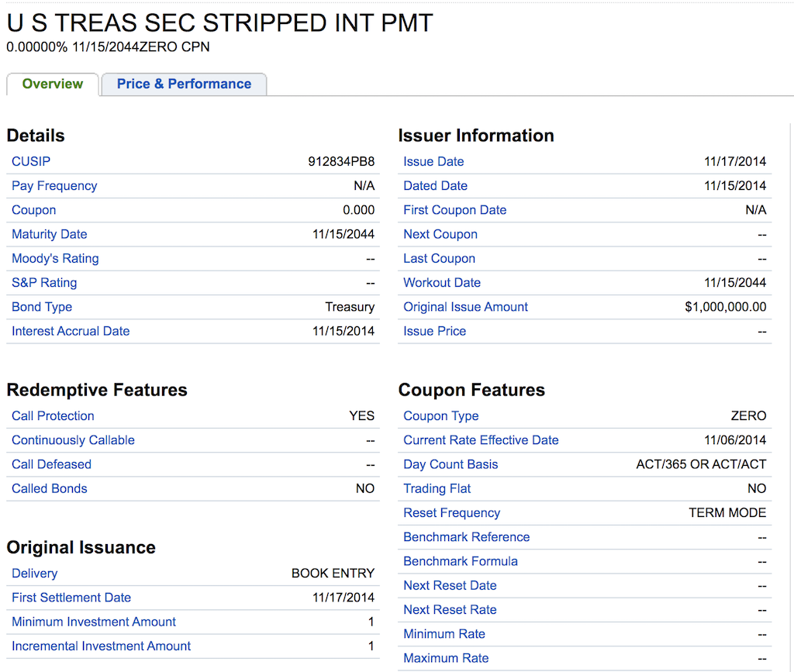The image size is (794, 672).
Task: Click the Maturity Date link
Action: click(x=49, y=234)
